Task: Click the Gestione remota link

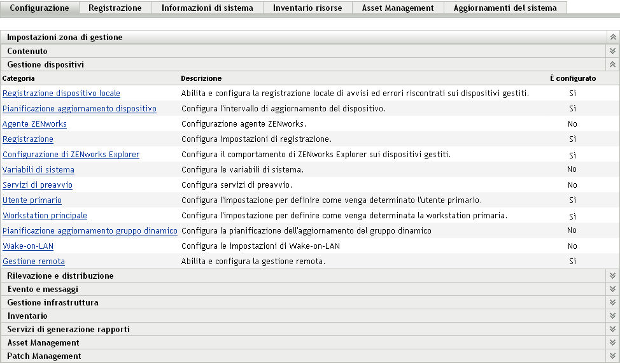Action: pyautogui.click(x=34, y=262)
